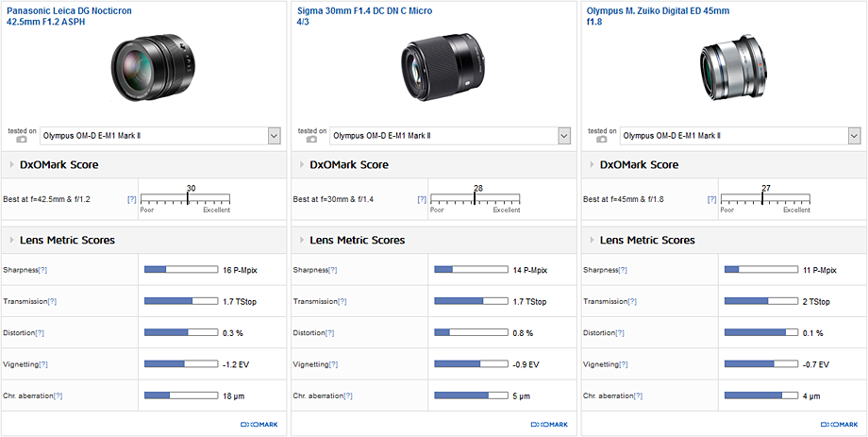Click the camera icon under Olympus 45mm tested on
Viewport: 868px width, 437px height.
(602, 140)
